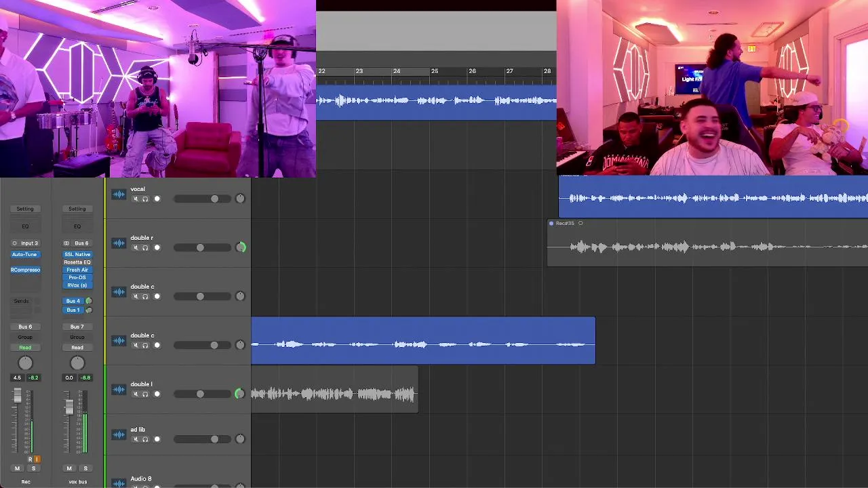This screenshot has width=868, height=488.
Task: Click the Rec channel strip pan knob
Action: pyautogui.click(x=25, y=363)
